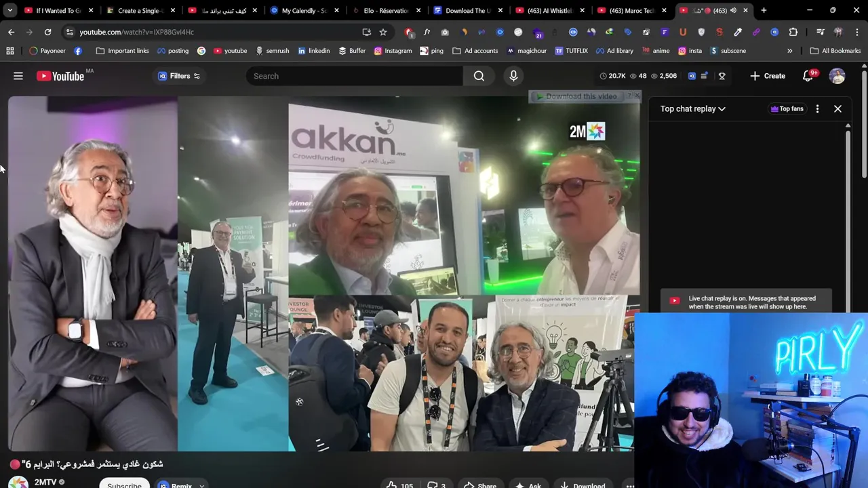This screenshot has width=868, height=488.
Task: Switch to Maroc Tech tab
Action: pos(631,10)
